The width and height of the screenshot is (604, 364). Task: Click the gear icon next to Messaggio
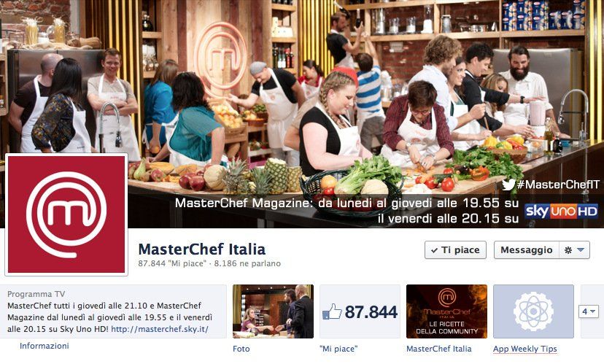(568, 250)
